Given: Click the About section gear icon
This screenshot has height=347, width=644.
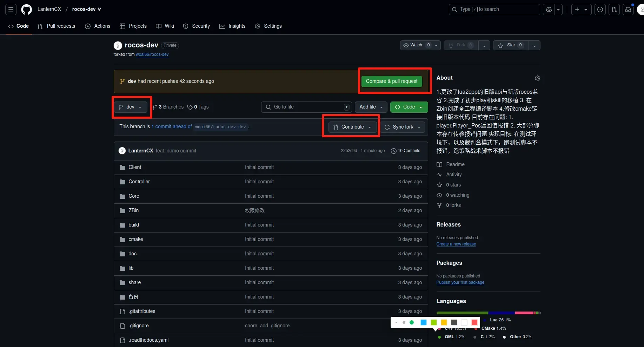Looking at the screenshot, I should tap(537, 78).
